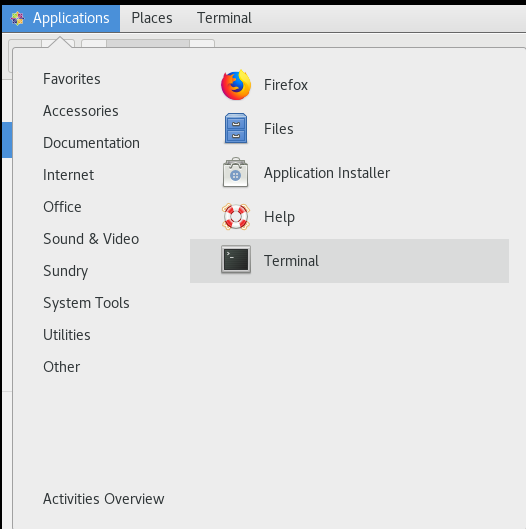Show the Internet category apps
This screenshot has height=529, width=526.
tap(68, 175)
